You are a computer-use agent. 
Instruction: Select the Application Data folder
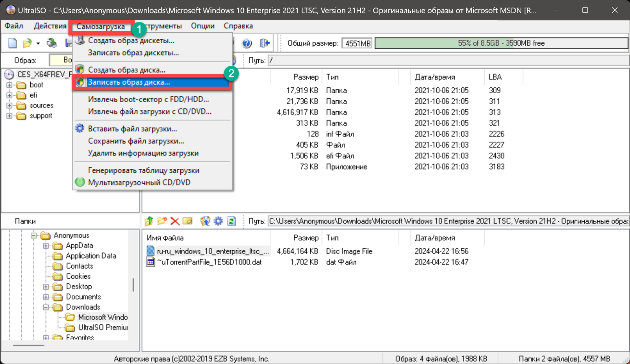click(91, 256)
